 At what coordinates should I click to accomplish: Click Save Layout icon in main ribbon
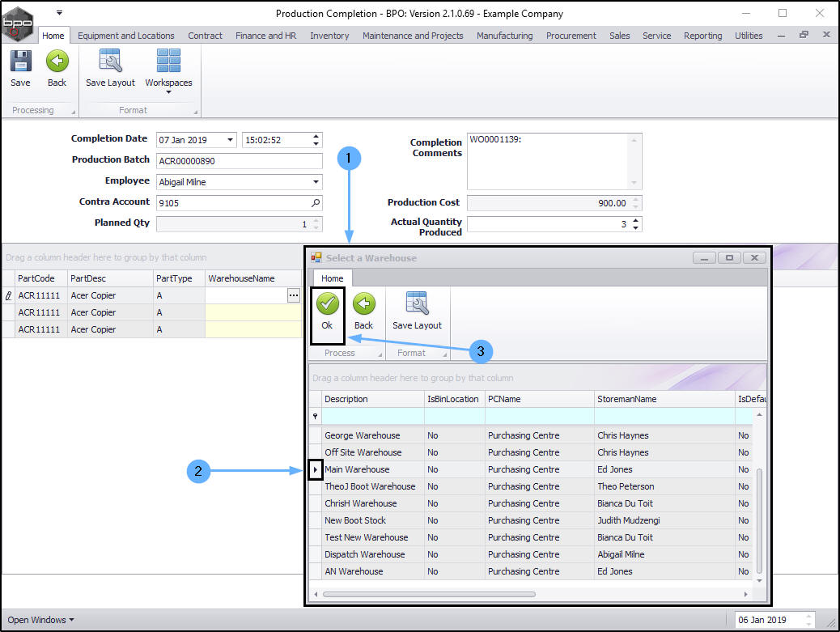(x=110, y=62)
